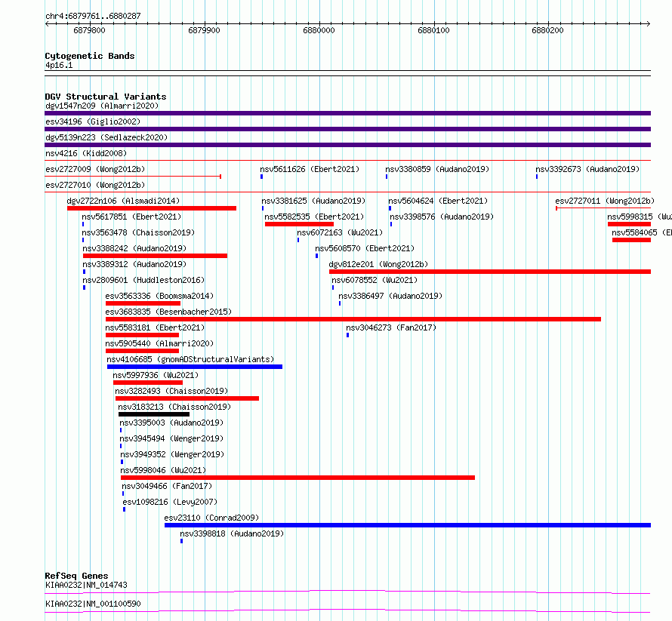672x621 pixels.
Task: Select the nsv5611626 (Ebert2021) label
Action: [x=310, y=169]
